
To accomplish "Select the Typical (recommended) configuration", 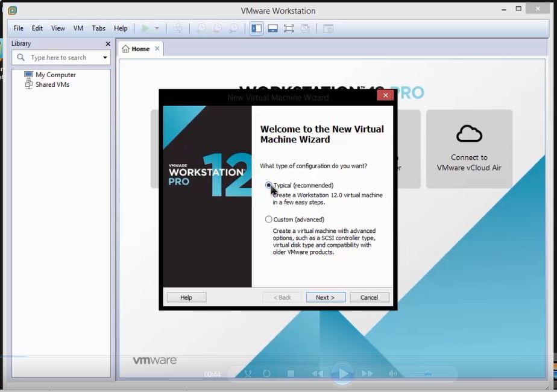I will click(268, 185).
